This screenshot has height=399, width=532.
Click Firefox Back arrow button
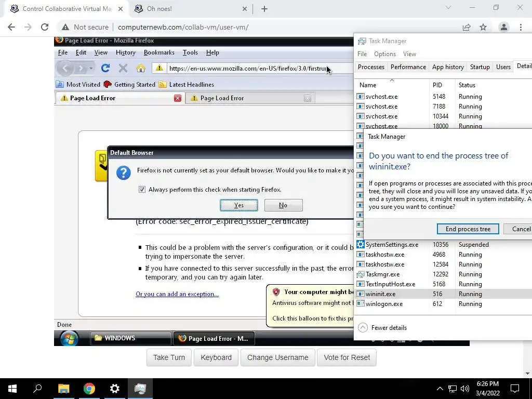(x=65, y=68)
